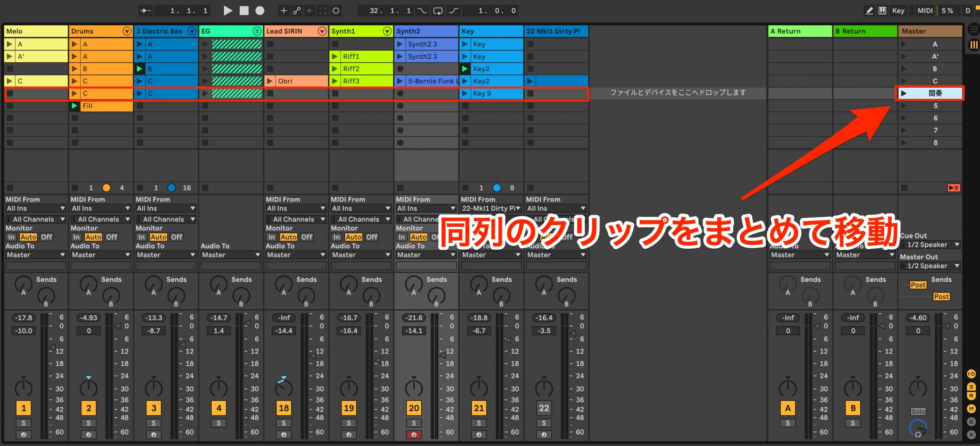Show crossfader section X button
The height and width of the screenshot is (446, 980).
pyautogui.click(x=972, y=435)
